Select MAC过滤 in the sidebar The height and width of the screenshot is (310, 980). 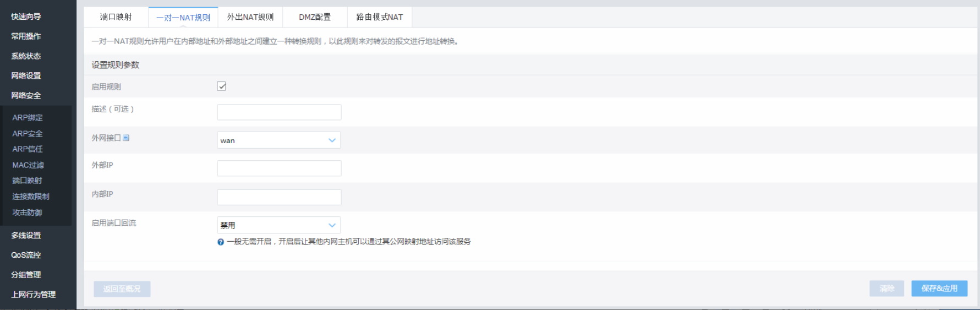pyautogui.click(x=28, y=165)
